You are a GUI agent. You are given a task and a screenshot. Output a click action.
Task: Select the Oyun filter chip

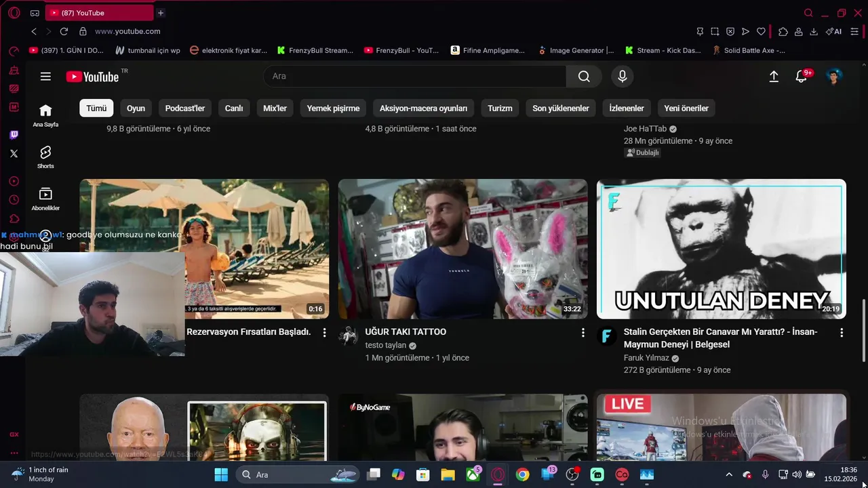[136, 108]
